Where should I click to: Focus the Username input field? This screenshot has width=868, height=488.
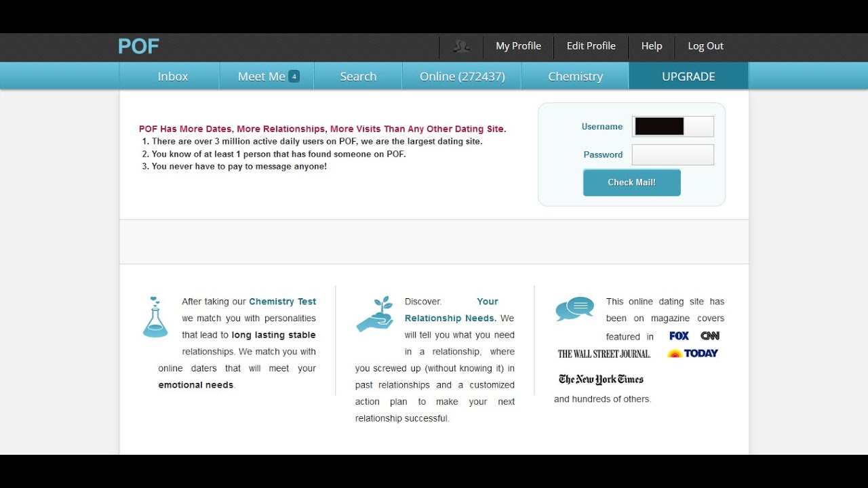[673, 127]
